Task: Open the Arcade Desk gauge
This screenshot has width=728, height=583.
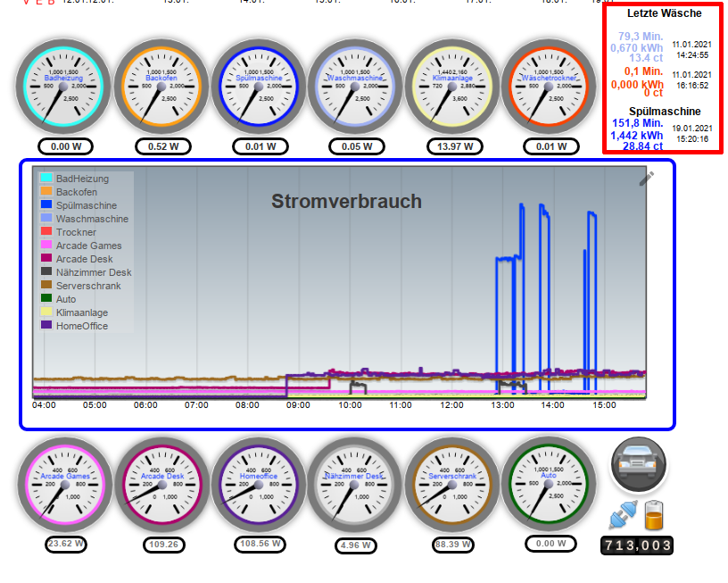Action: coord(162,485)
